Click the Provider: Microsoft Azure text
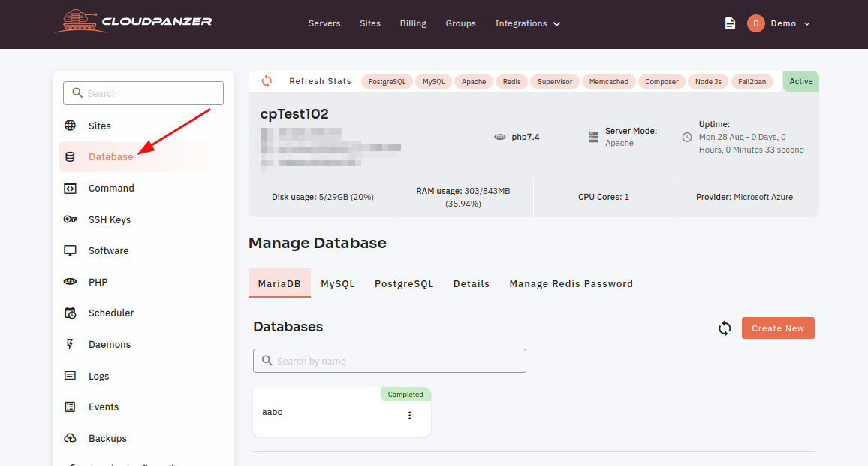 (x=745, y=197)
